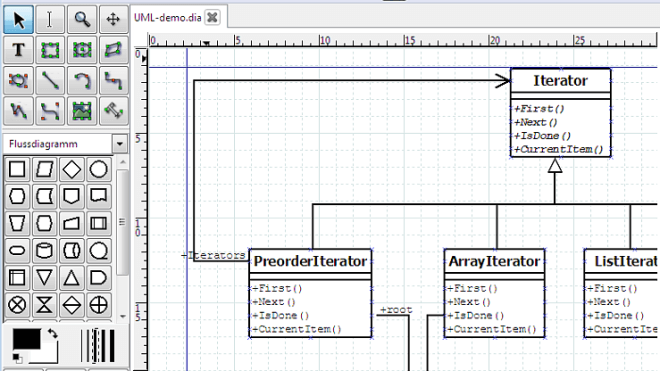Select the ArrayIterator class title
This screenshot has width=660, height=371.
click(x=494, y=261)
